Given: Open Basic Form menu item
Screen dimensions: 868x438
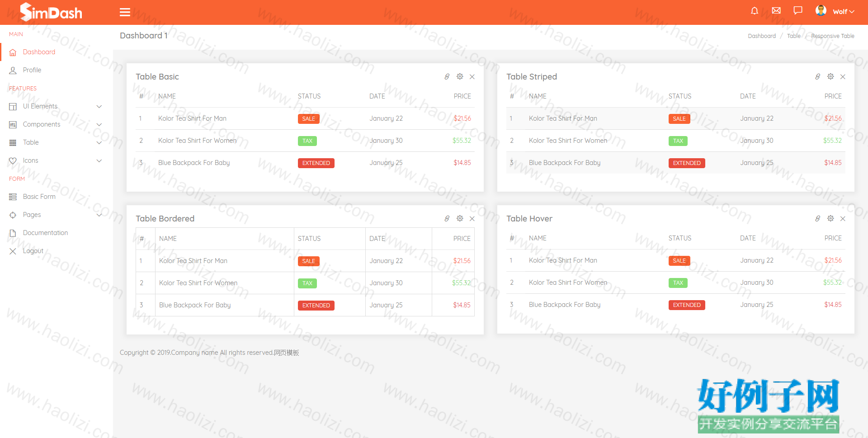Looking at the screenshot, I should [x=39, y=197].
